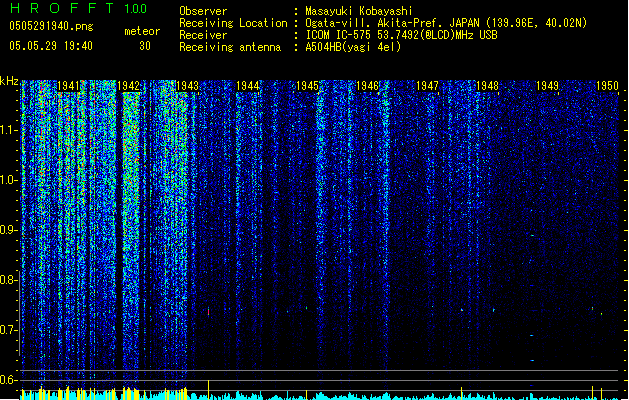Click the 1949 time marker
Image resolution: width=629 pixels, height=400 pixels.
point(547,86)
